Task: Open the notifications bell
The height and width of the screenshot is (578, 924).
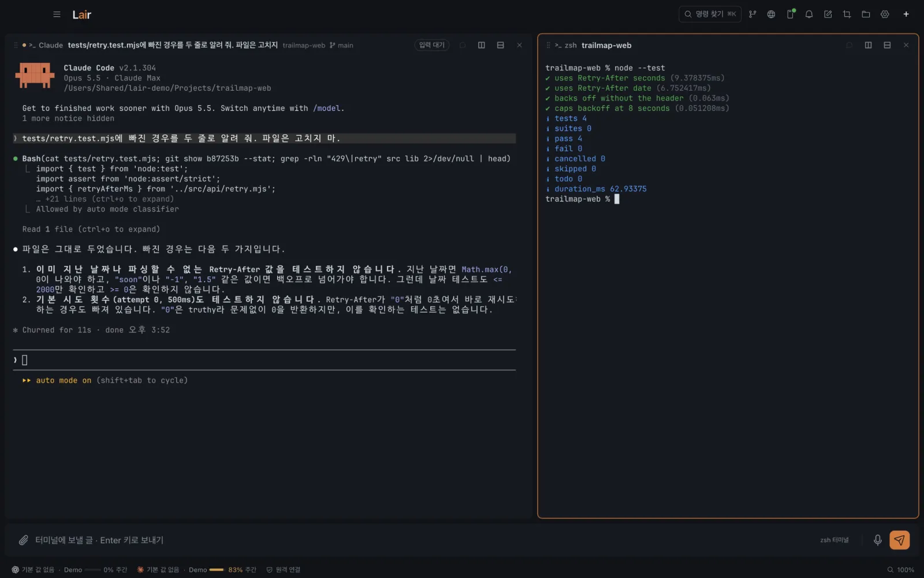Action: pos(809,14)
